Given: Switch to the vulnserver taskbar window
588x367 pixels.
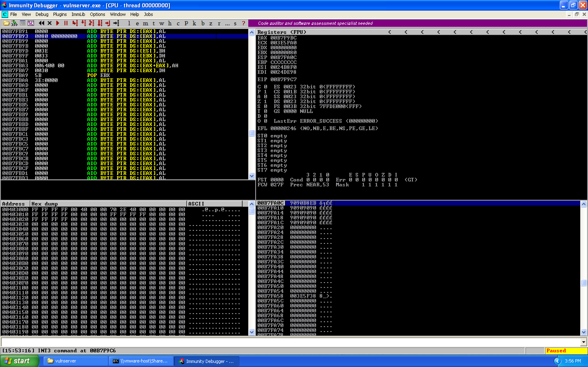Looking at the screenshot, I should tap(75, 361).
